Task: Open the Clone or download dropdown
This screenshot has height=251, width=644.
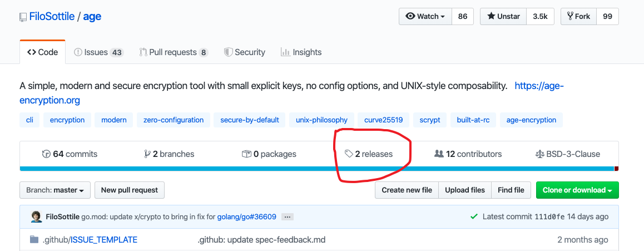Action: [x=577, y=190]
